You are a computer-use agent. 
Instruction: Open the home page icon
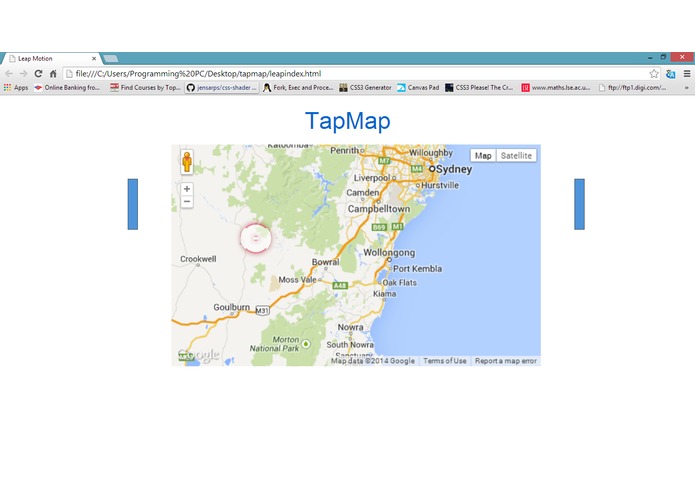tap(53, 74)
